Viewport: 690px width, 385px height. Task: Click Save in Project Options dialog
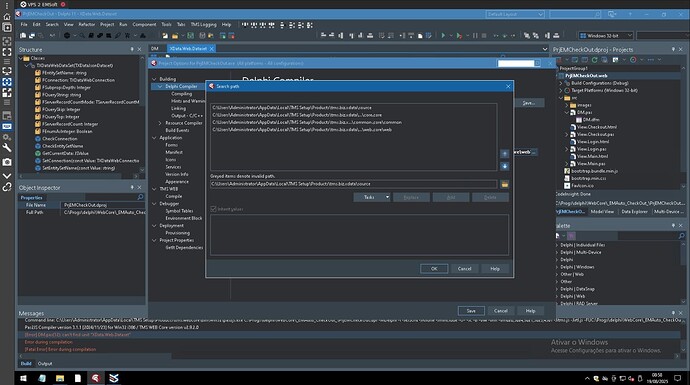pos(471,311)
